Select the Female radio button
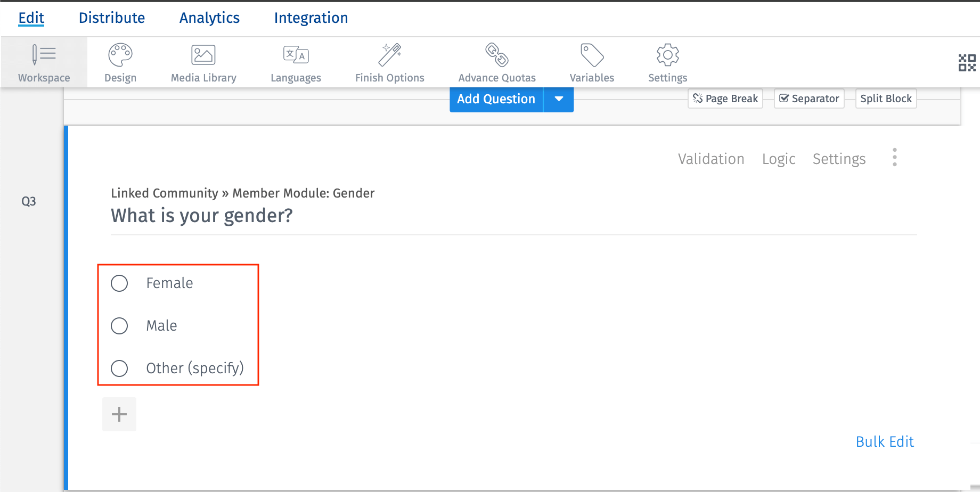Viewport: 980px width, 492px height. pos(119,283)
